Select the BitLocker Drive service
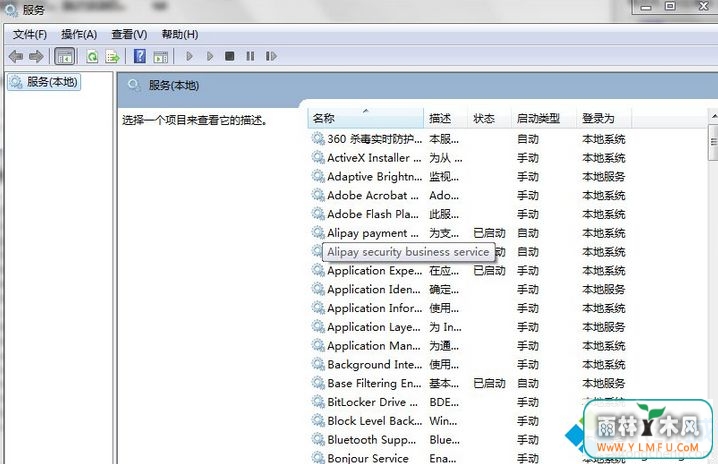The image size is (718, 464). (x=469, y=402)
